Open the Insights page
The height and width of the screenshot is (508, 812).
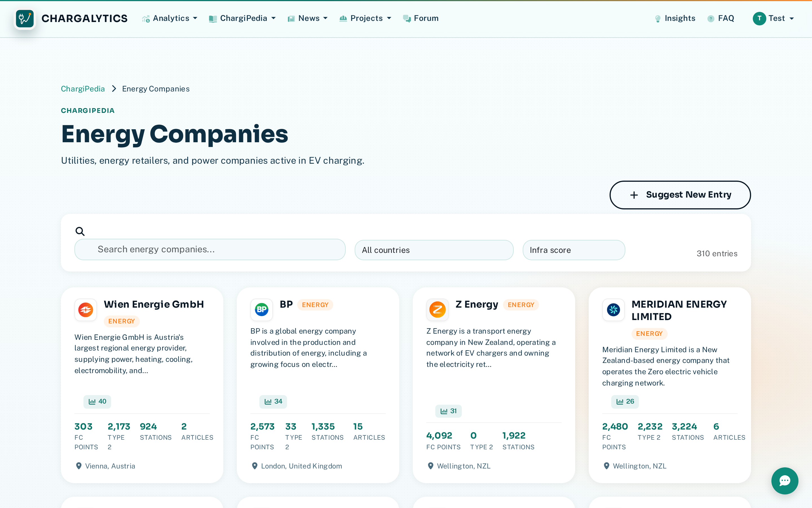(x=675, y=18)
